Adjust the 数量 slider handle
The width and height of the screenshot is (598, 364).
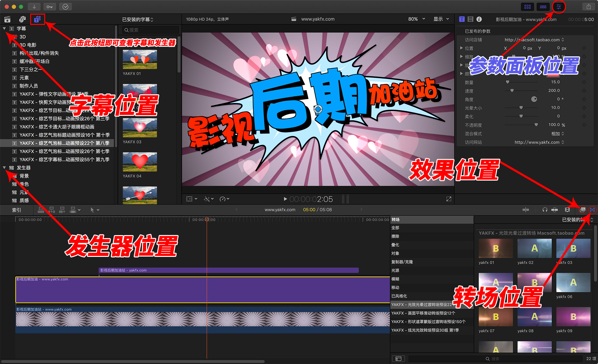(x=507, y=82)
